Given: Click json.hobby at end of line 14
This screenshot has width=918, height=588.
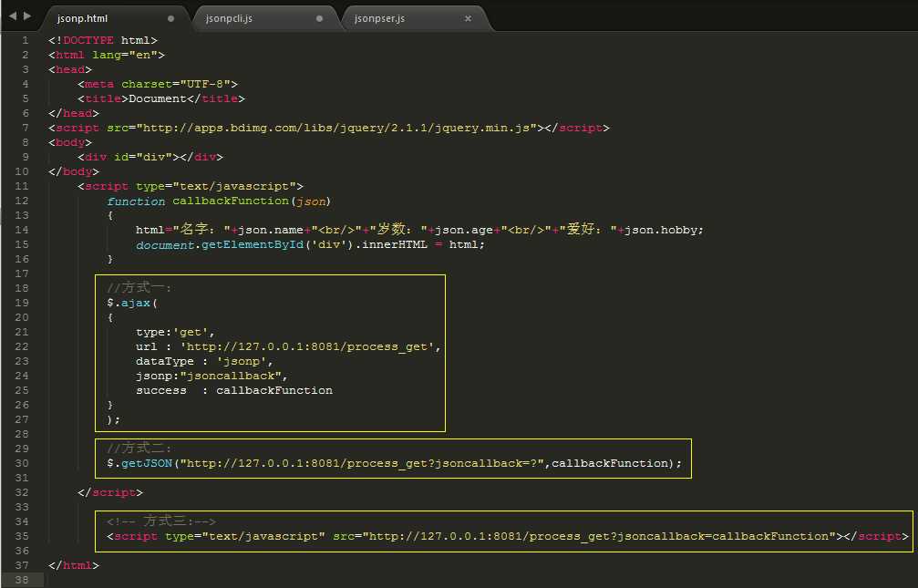Looking at the screenshot, I should coord(660,230).
